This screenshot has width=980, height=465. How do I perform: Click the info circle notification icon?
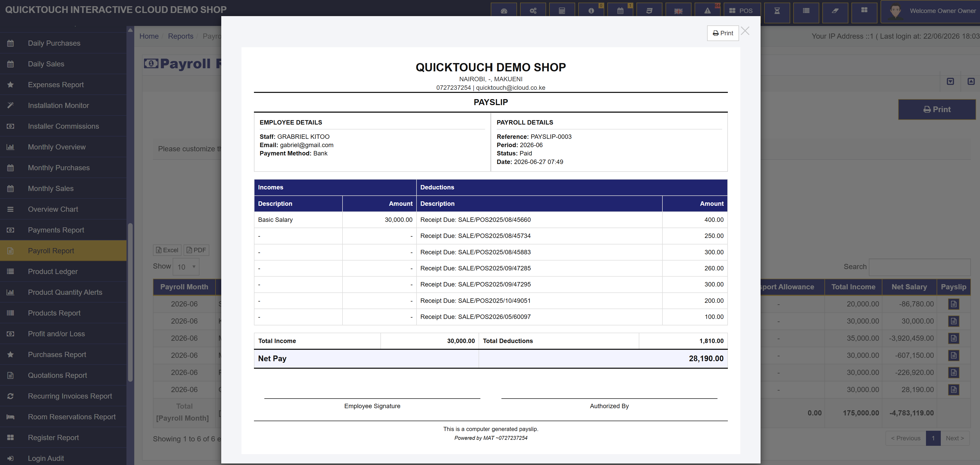pos(591,11)
